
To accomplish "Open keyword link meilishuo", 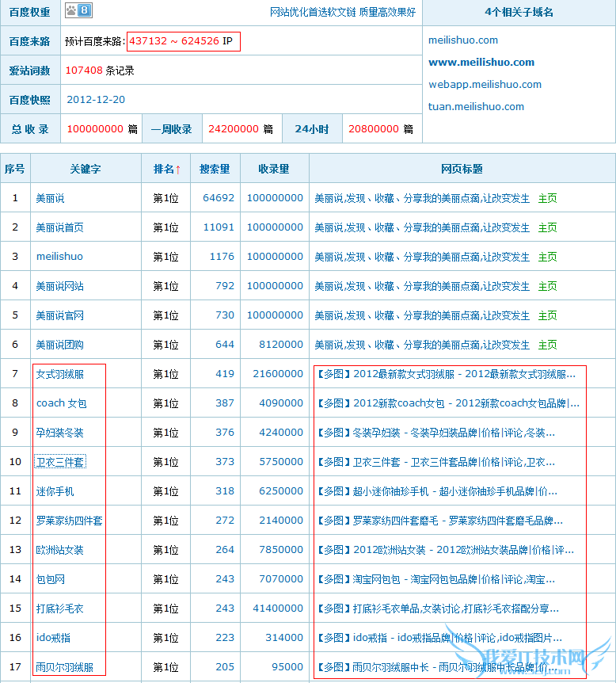I will [x=59, y=257].
